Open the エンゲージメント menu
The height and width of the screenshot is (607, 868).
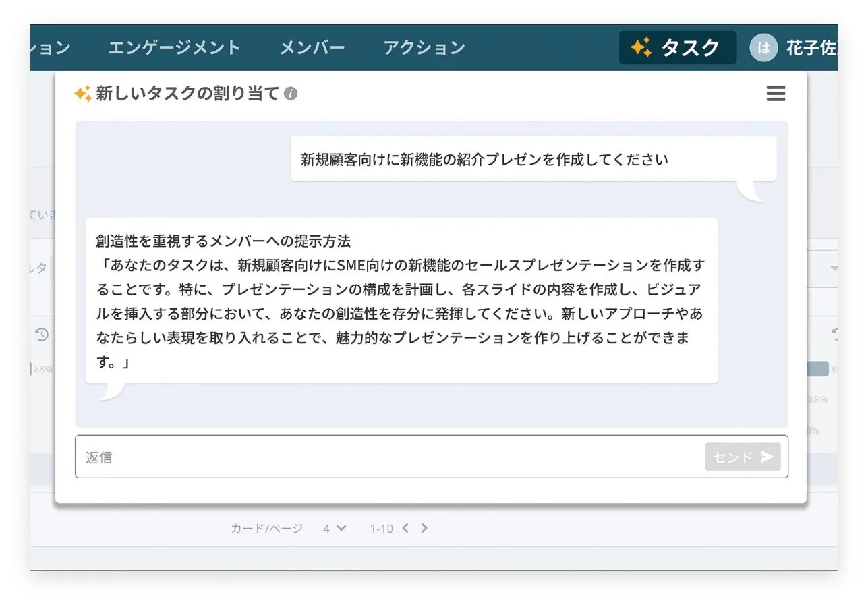click(x=174, y=48)
